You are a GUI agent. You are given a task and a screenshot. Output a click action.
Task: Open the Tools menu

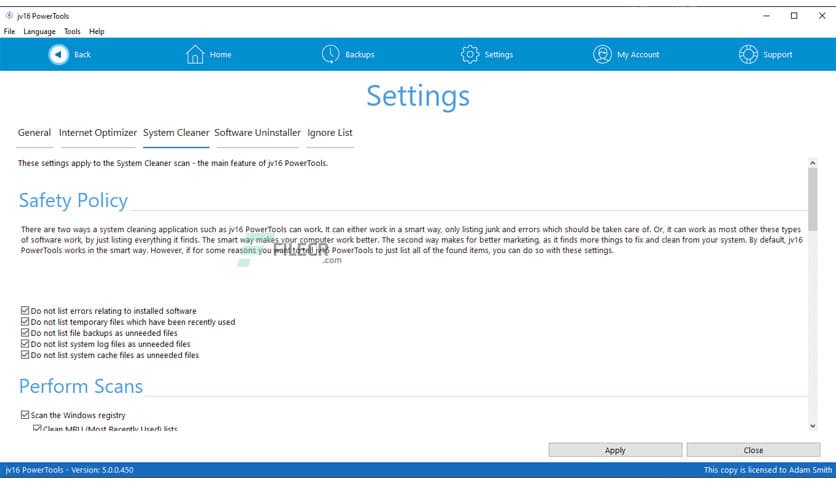[x=72, y=31]
